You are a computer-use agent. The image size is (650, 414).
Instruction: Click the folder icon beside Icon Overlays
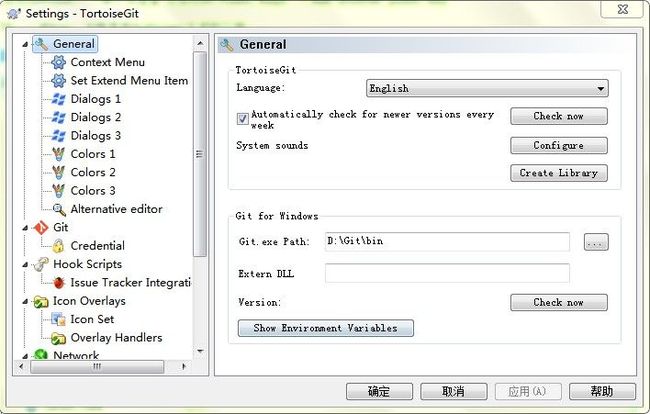pos(41,301)
